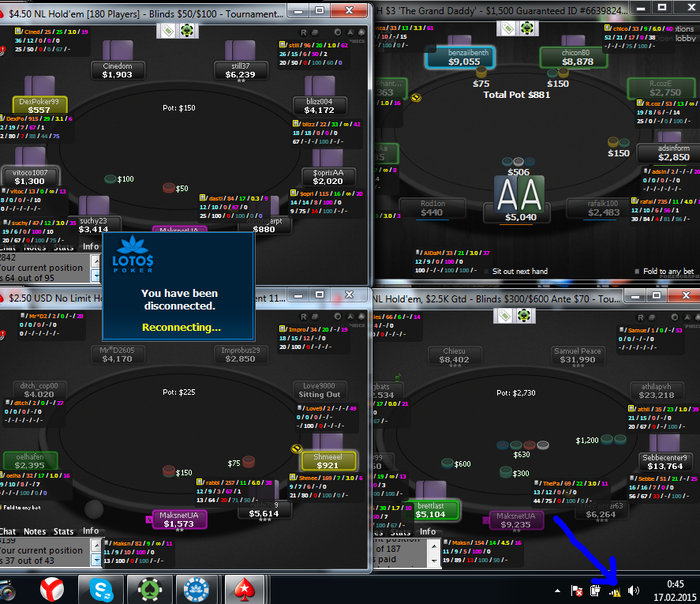Click scroll-down arrow of info panel in $2.5K Gtd table
The height and width of the screenshot is (604, 700).
tap(434, 561)
